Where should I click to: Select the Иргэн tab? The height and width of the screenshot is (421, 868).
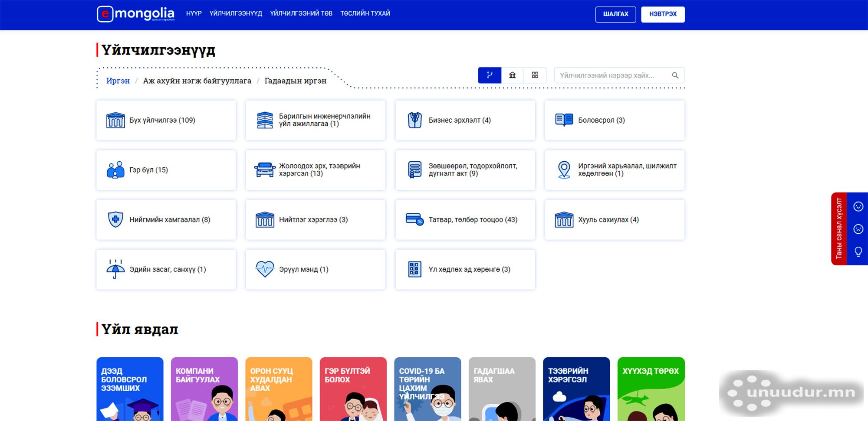pyautogui.click(x=118, y=81)
